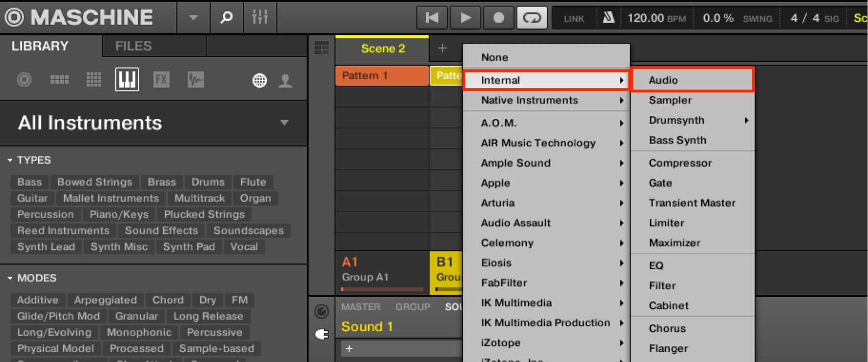Switch to the FILES tab

(x=134, y=46)
